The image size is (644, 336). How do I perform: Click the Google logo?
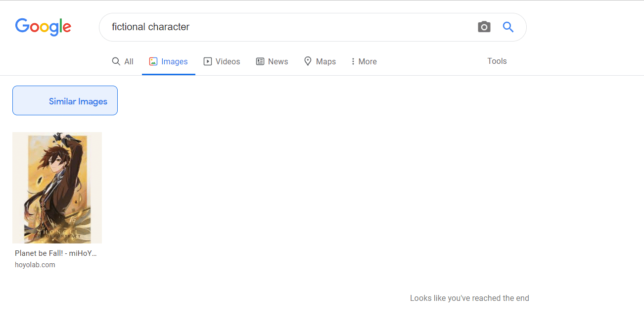coord(43,27)
